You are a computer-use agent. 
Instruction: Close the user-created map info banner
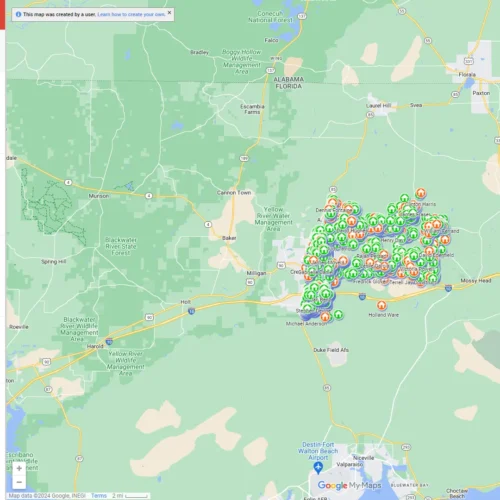click(x=169, y=13)
